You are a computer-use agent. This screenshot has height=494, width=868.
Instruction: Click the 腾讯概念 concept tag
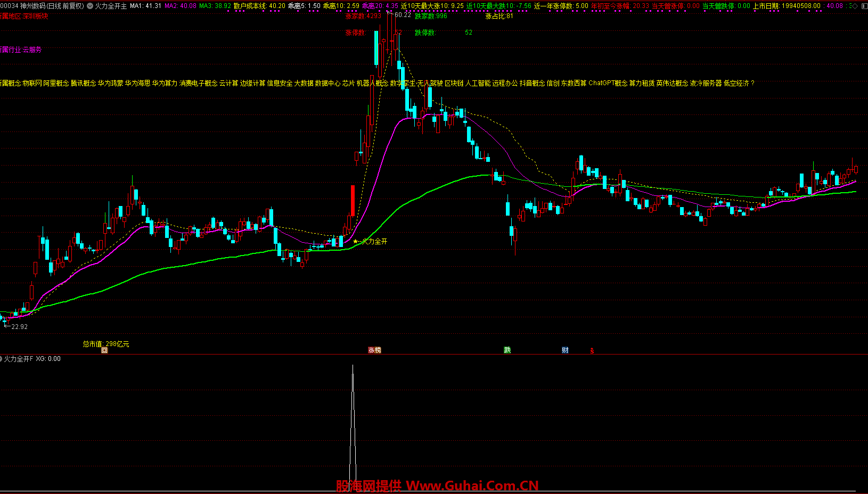tap(83, 83)
